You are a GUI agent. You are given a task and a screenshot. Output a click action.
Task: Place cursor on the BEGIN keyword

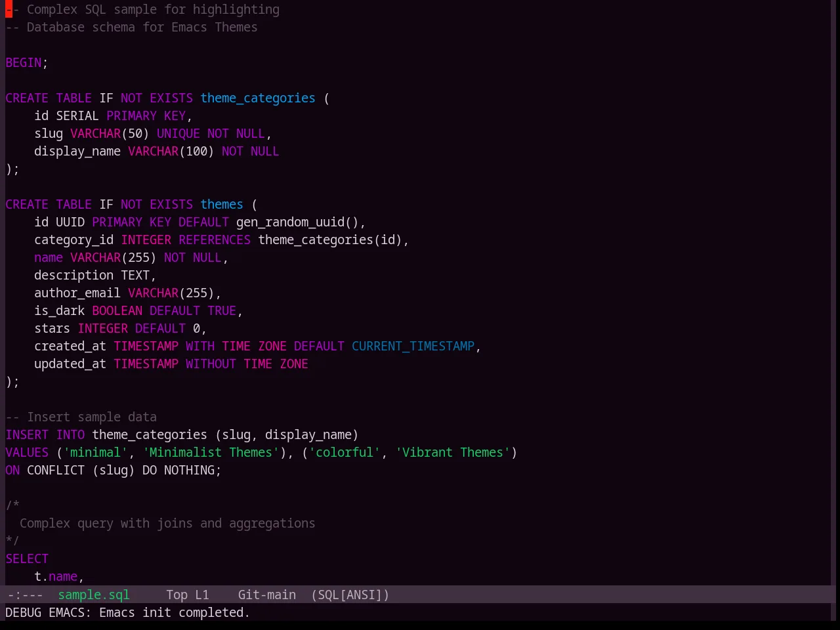click(24, 62)
